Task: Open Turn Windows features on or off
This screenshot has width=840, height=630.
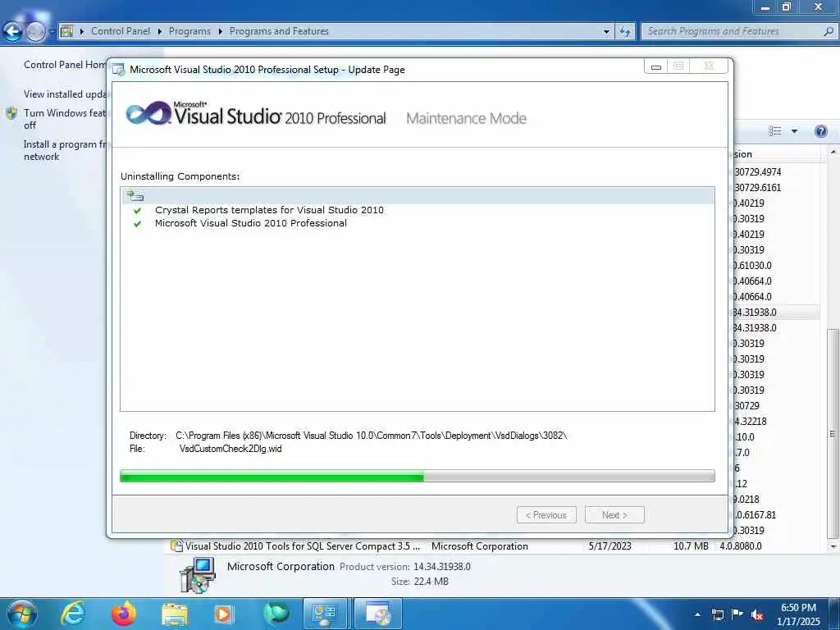Action: 65,119
